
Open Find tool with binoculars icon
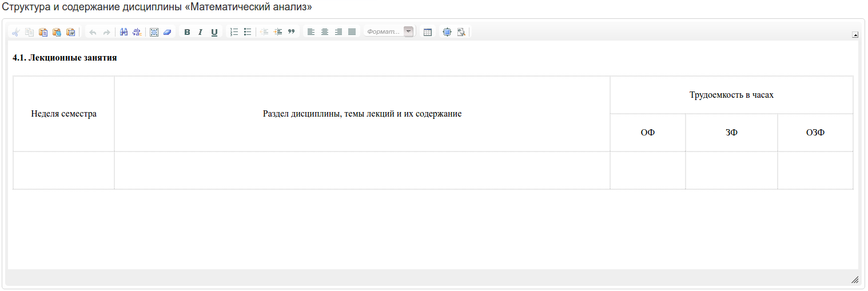tap(124, 32)
